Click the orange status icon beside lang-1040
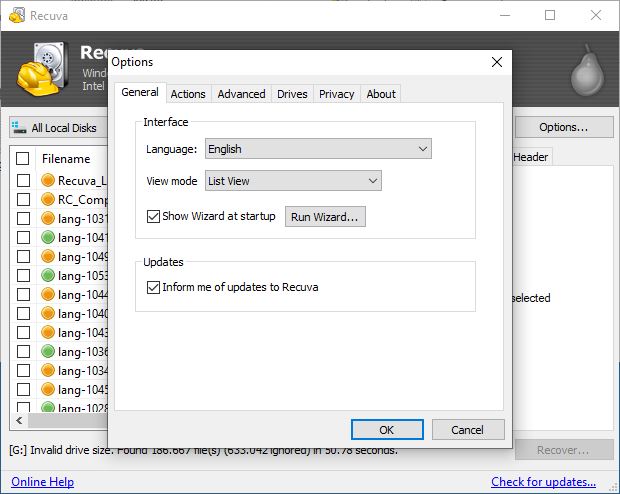Screen dimensions: 620x494 48,313
